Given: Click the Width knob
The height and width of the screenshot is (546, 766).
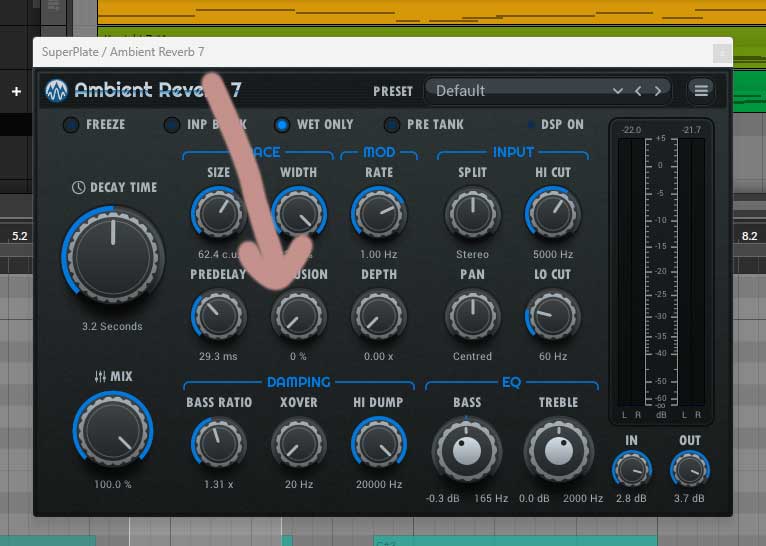Looking at the screenshot, I should click(x=298, y=213).
